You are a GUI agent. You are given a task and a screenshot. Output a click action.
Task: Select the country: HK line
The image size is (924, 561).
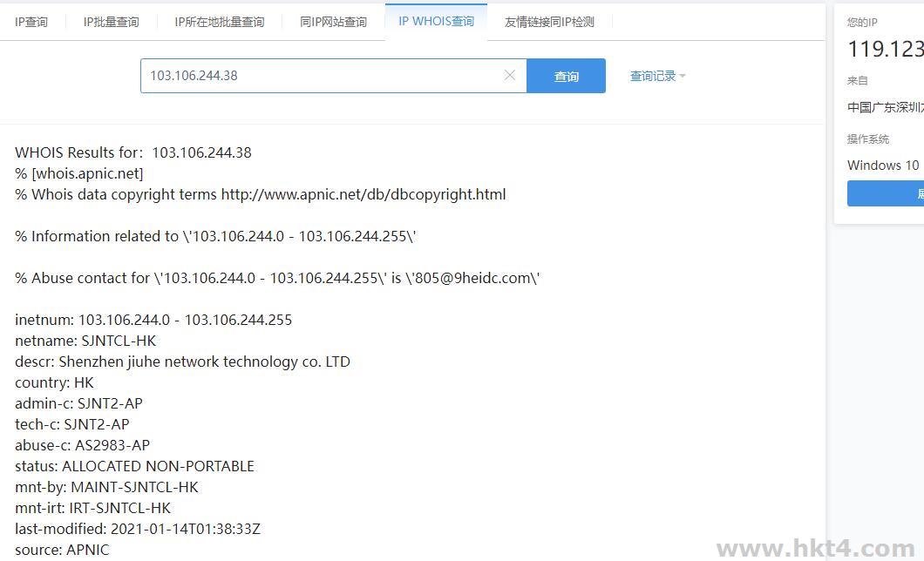click(x=54, y=382)
